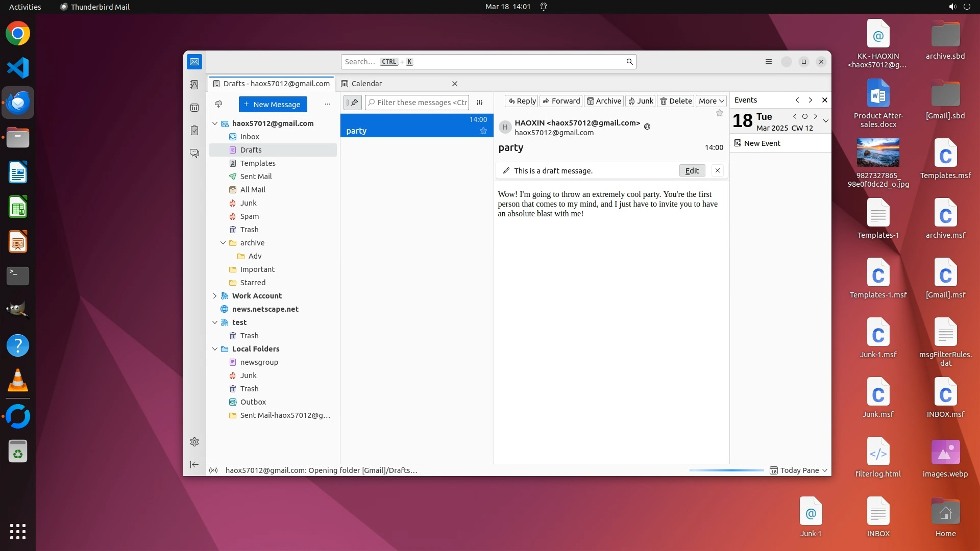980x551 pixels.
Task: Open the Calendar space icon in sidebar
Action: point(194,108)
